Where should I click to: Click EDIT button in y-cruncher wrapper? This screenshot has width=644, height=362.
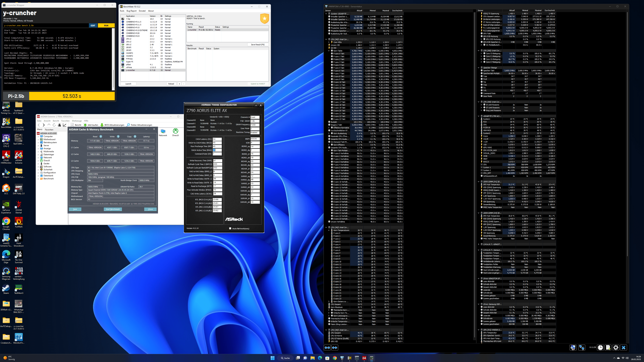(x=93, y=25)
